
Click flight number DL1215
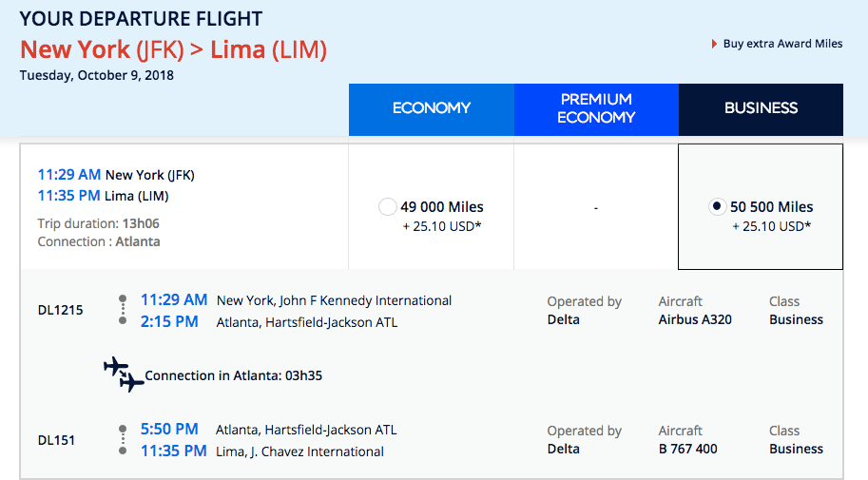click(60, 310)
